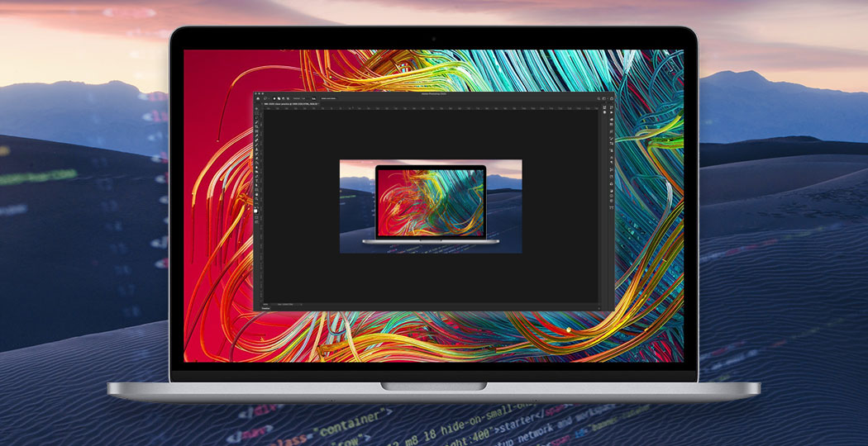
Task: Open Photoshop search magnifier icon
Action: coord(599,98)
